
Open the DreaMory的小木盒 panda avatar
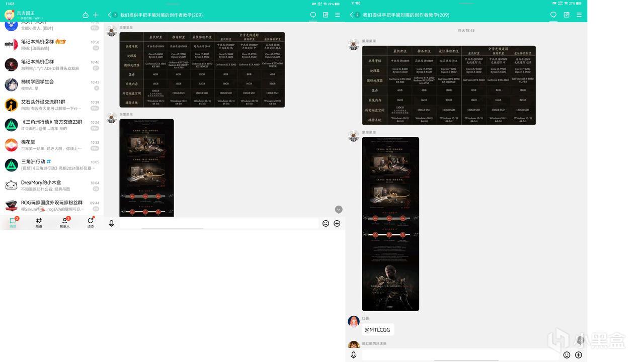coord(11,185)
